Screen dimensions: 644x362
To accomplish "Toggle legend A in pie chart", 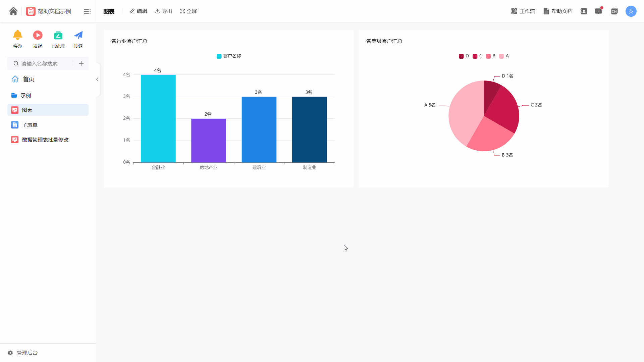I will click(x=504, y=56).
